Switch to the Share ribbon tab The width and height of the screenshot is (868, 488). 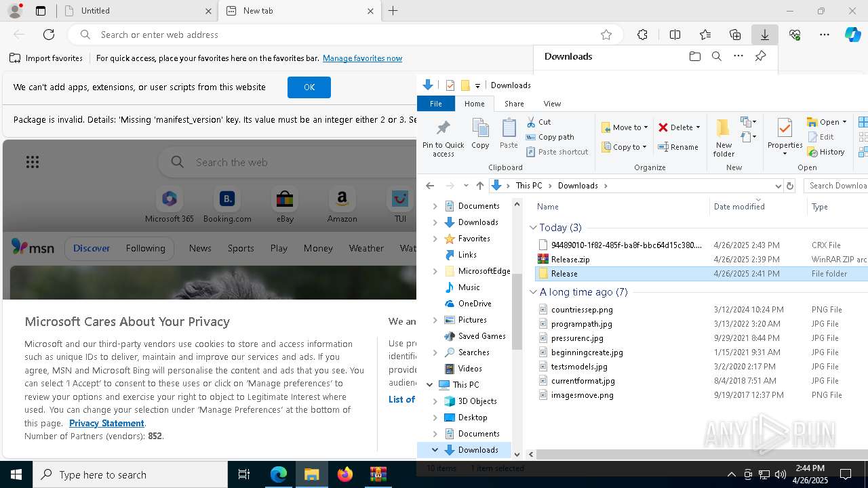click(x=514, y=104)
